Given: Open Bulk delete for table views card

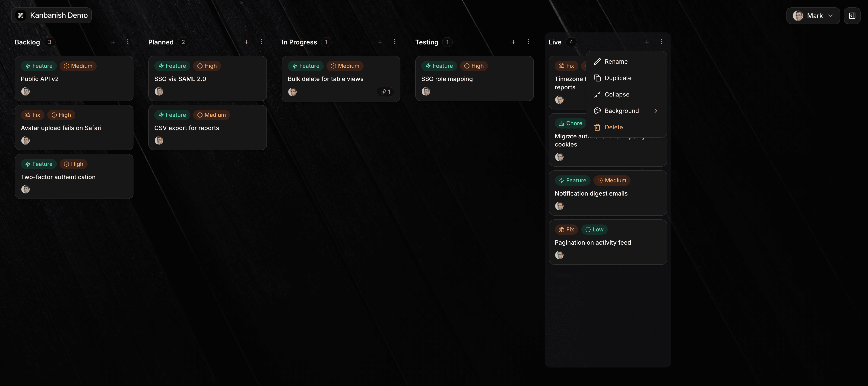Looking at the screenshot, I should click(341, 79).
